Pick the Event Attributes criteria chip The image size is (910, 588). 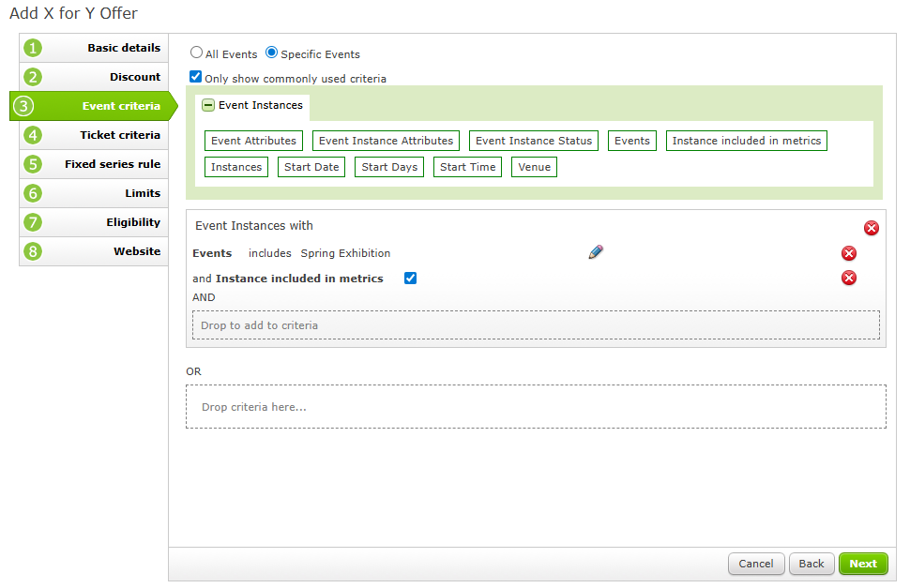pos(253,141)
